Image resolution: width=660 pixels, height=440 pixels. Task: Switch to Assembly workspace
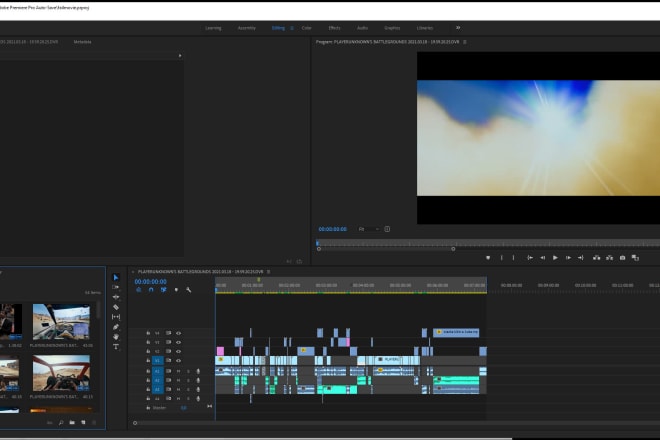pos(247,28)
